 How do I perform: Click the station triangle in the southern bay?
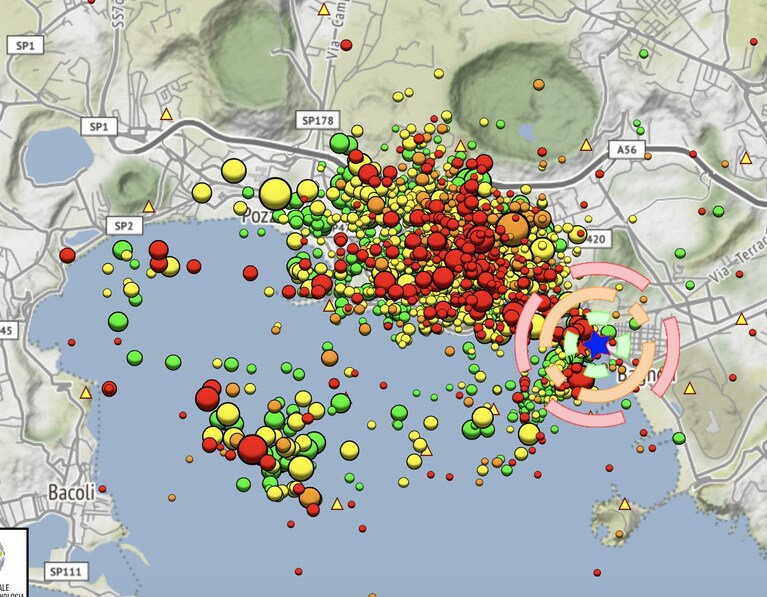(337, 504)
